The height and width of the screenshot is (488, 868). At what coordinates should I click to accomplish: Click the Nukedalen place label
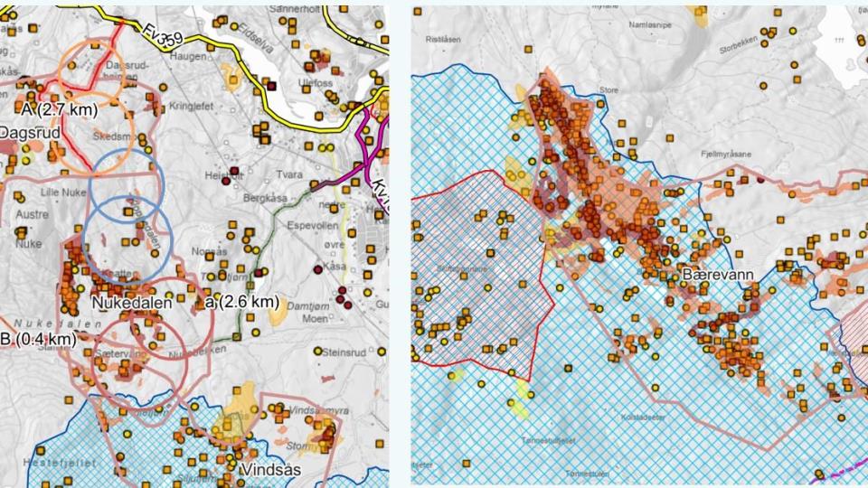coord(131,304)
